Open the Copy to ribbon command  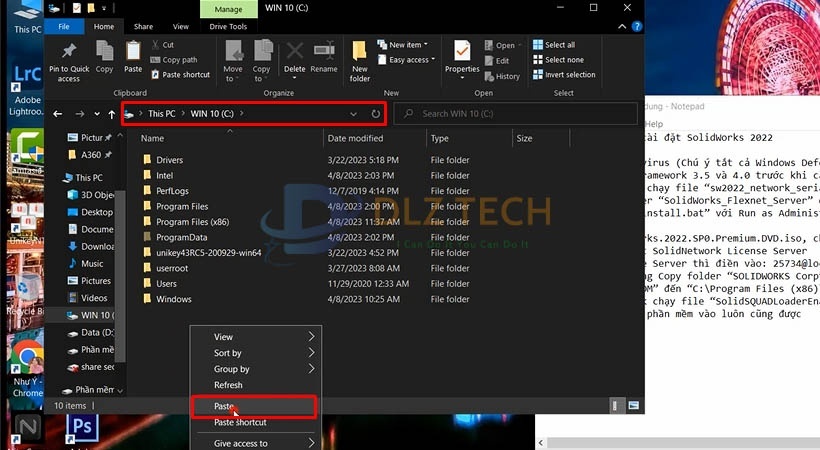pyautogui.click(x=261, y=62)
